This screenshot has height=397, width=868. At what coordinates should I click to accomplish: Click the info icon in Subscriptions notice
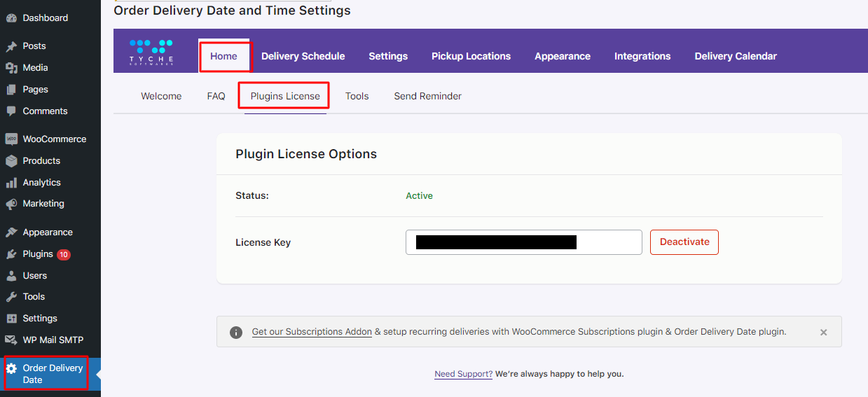(237, 332)
